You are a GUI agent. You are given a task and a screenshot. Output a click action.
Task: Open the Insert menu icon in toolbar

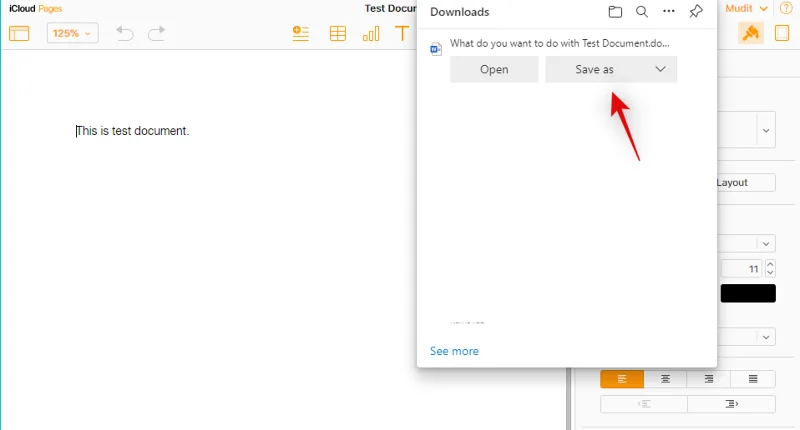click(301, 34)
